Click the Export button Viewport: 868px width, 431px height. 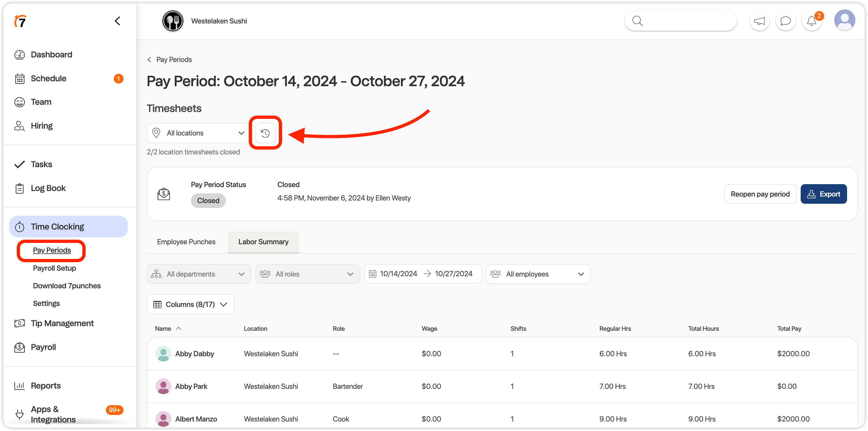pyautogui.click(x=824, y=194)
